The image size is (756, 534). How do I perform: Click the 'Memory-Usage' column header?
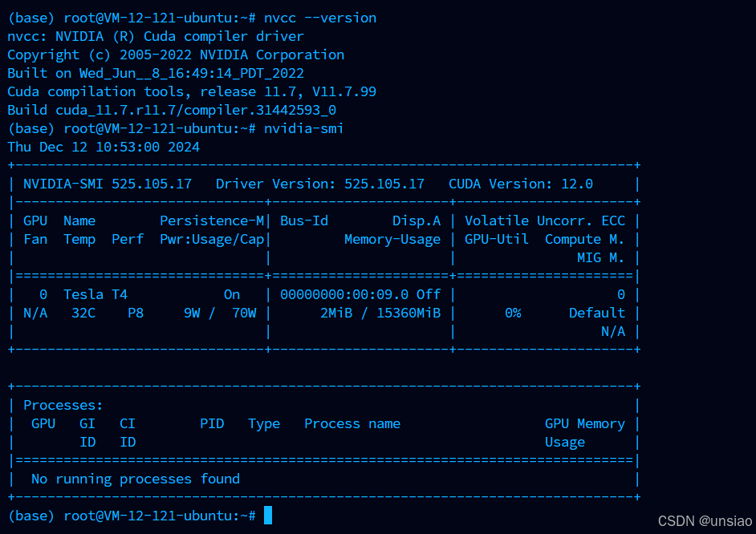(392, 239)
